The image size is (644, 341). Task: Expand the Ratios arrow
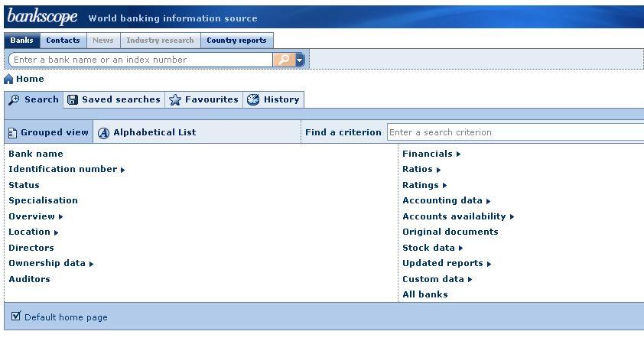[x=439, y=170]
